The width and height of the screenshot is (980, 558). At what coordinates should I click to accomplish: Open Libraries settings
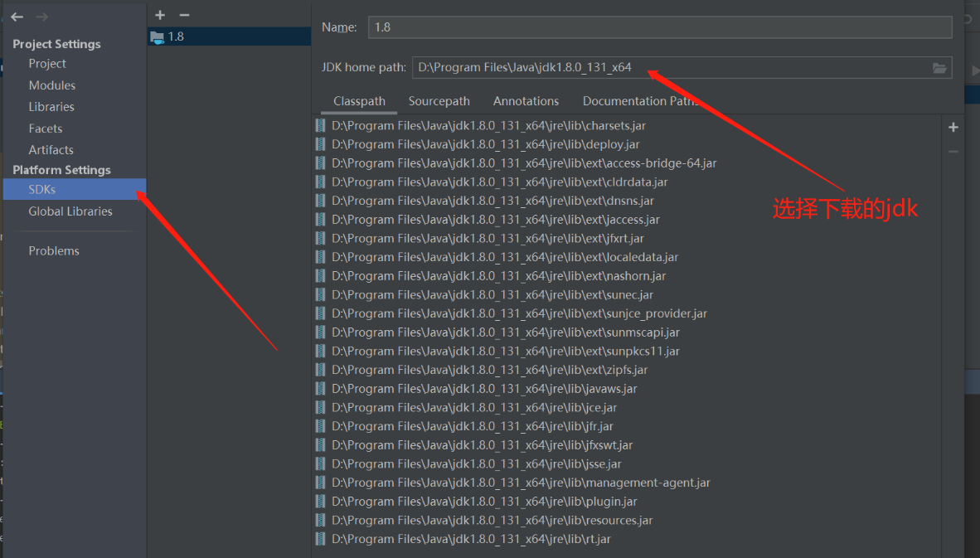51,107
